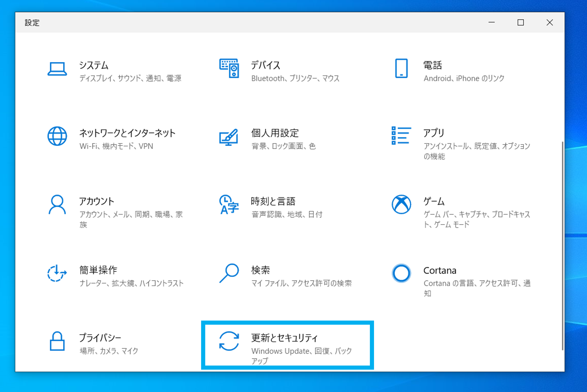Click the text マイ ファイル、アクセス許可の検索
Viewport: 587px width, 392px height.
[x=301, y=283]
